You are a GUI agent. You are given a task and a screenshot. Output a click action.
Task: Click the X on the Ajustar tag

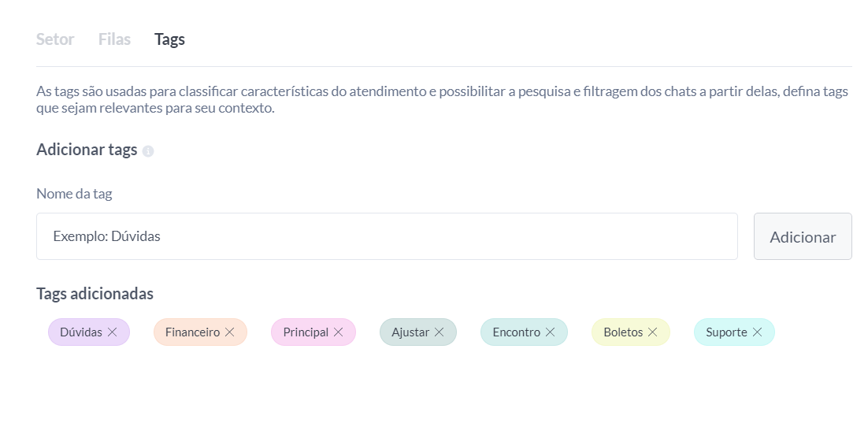[x=440, y=332]
